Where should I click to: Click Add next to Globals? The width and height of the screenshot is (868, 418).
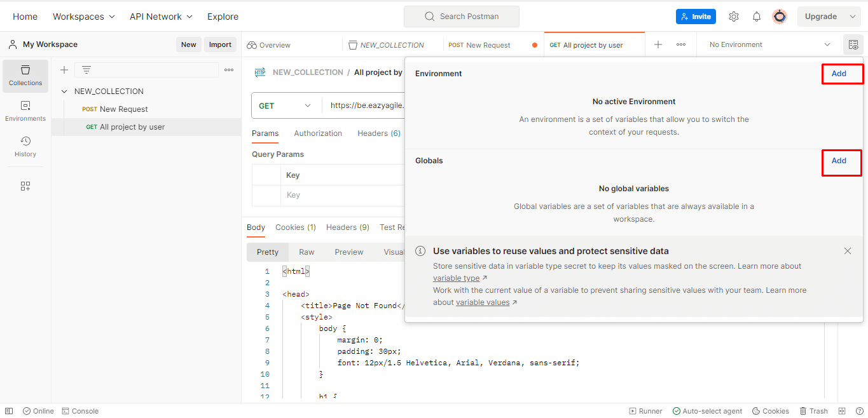click(839, 161)
